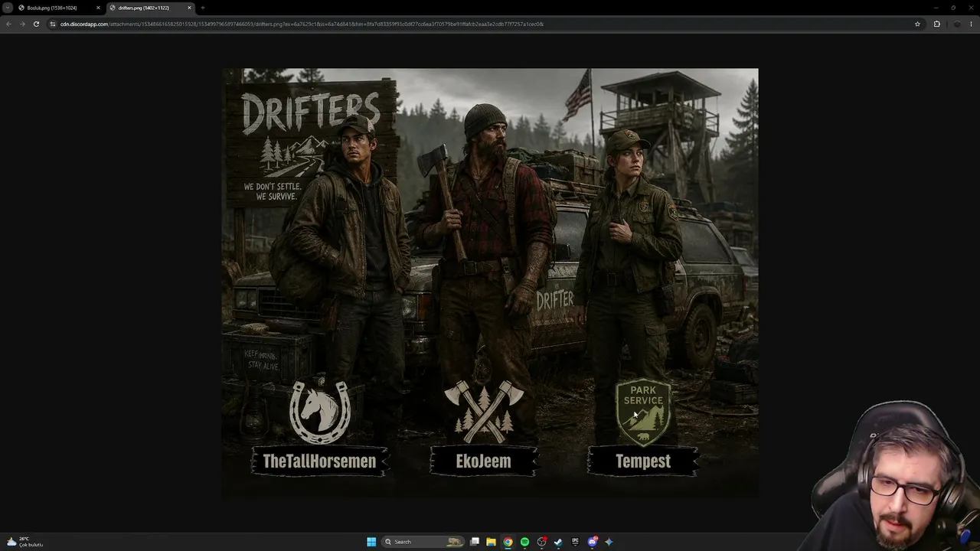Go back to the previous page
The height and width of the screenshot is (551, 980).
8,24
